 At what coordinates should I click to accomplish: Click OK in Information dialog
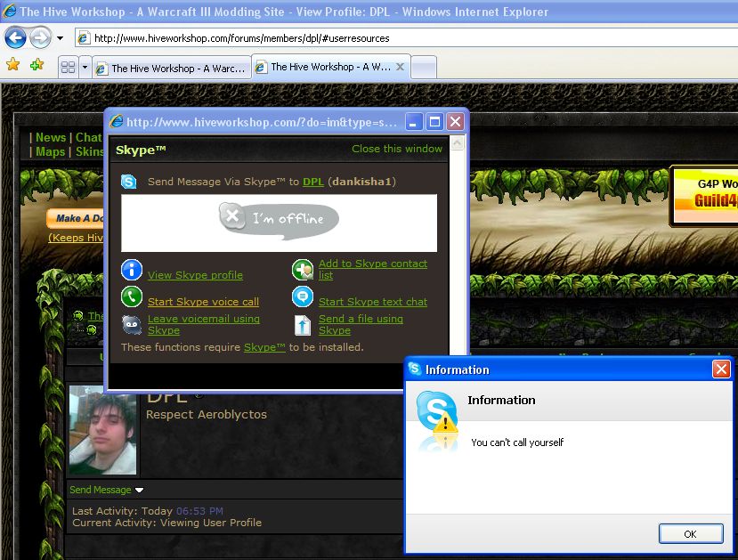[x=691, y=534]
